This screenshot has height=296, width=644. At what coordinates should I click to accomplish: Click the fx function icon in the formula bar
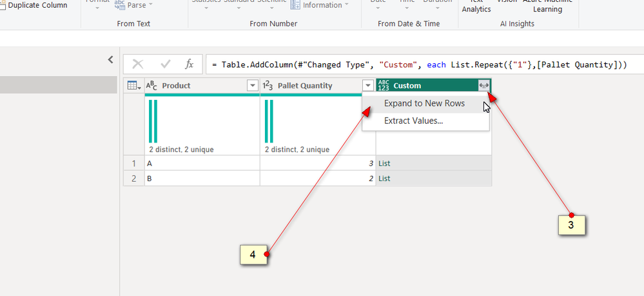189,64
